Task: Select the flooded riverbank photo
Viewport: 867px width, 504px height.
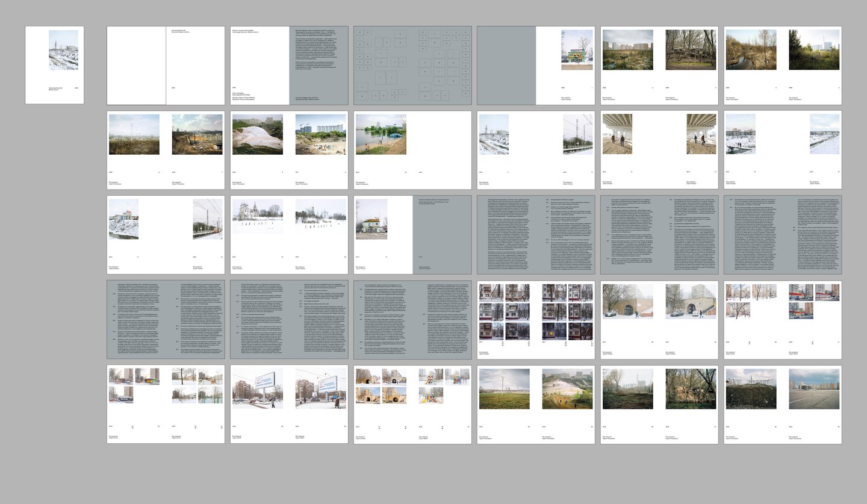Action: 381,135
